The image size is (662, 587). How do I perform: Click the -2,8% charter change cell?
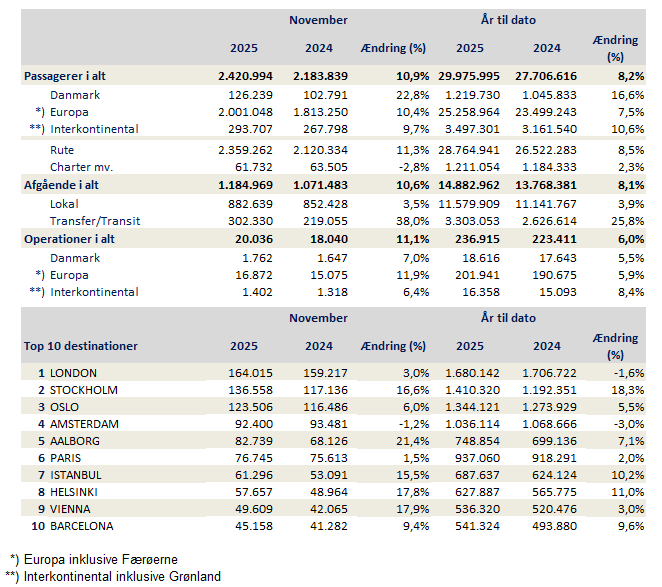pyautogui.click(x=408, y=167)
